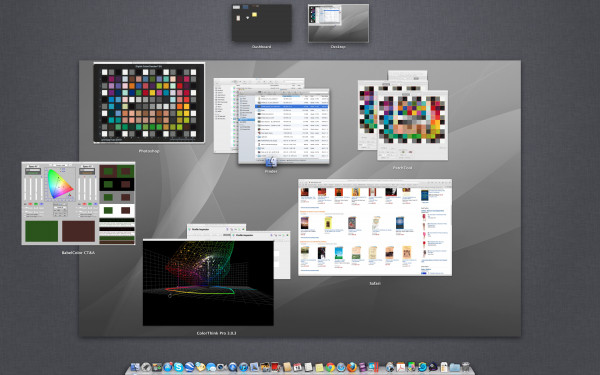Bring the front Finder list window forward
This screenshot has height=375, width=600.
point(284,127)
